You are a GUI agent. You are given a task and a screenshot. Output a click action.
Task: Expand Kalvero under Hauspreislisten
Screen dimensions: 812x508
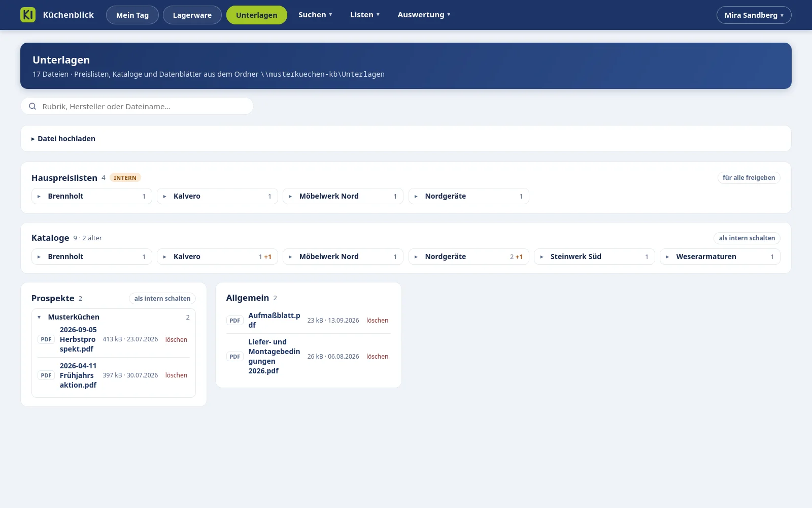pyautogui.click(x=217, y=196)
